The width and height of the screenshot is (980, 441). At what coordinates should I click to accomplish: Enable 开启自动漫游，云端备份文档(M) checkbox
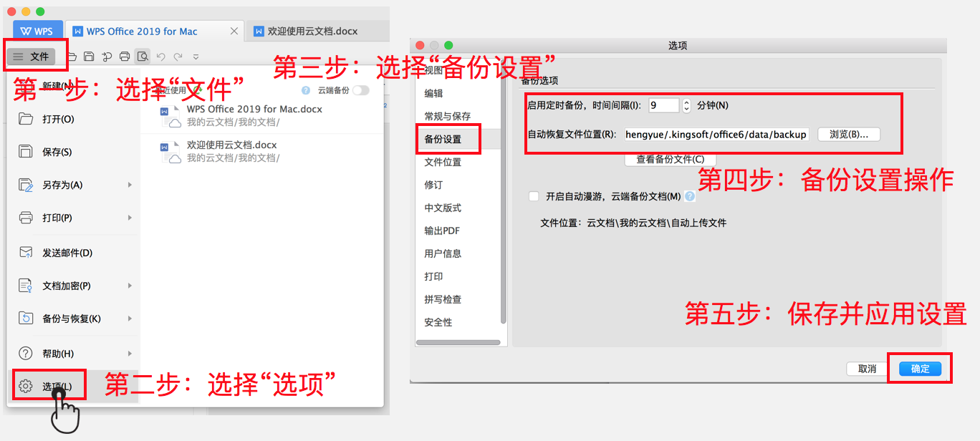pos(534,196)
